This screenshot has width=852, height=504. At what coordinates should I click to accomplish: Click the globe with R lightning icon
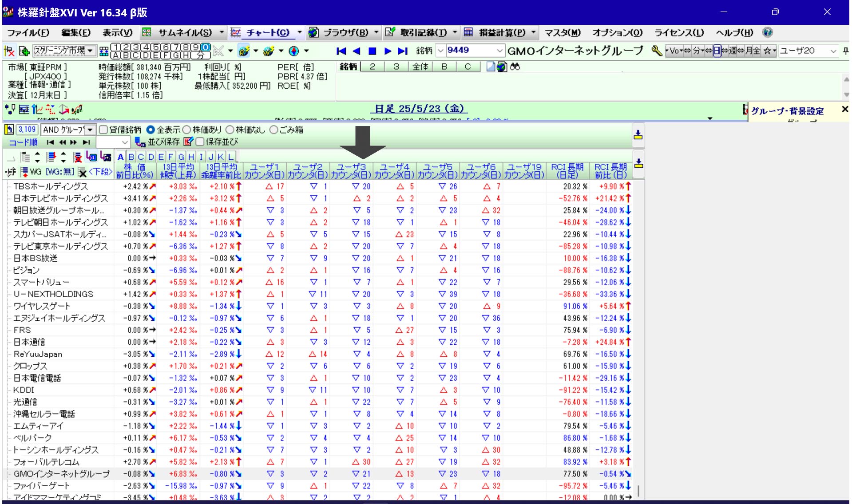243,51
